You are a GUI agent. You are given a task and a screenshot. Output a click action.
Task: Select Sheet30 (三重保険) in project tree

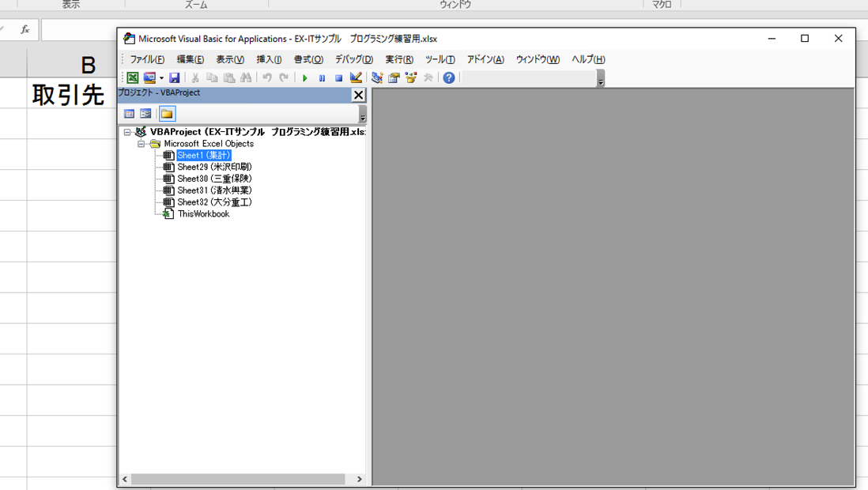point(214,179)
